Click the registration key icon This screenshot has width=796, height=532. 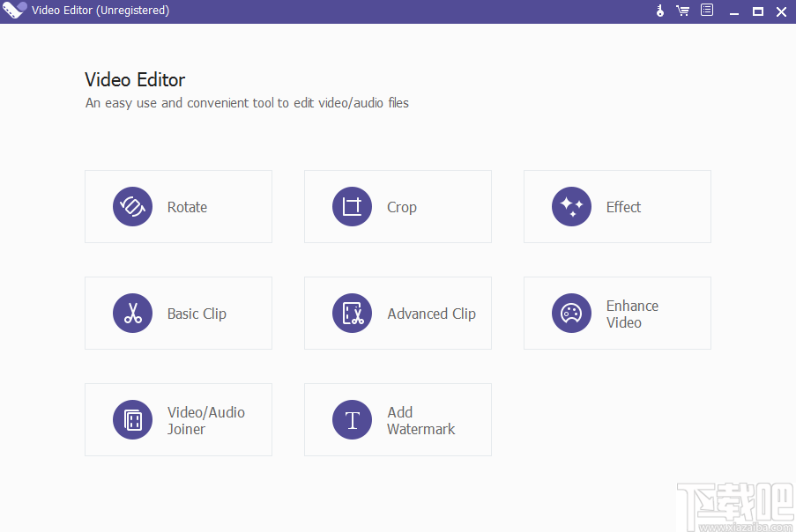659,11
